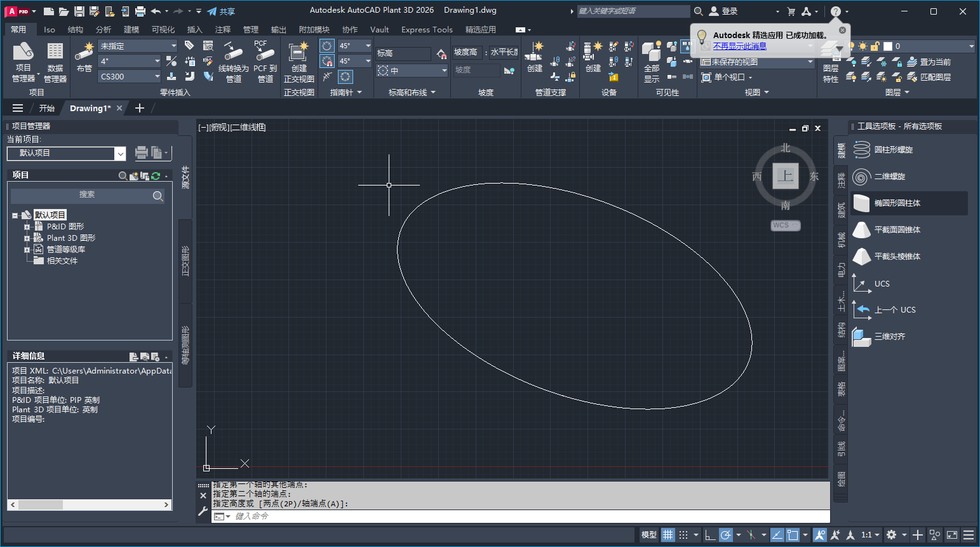Toggle clean screen icon in status bar
This screenshot has width=980, height=547.
pos(952,535)
